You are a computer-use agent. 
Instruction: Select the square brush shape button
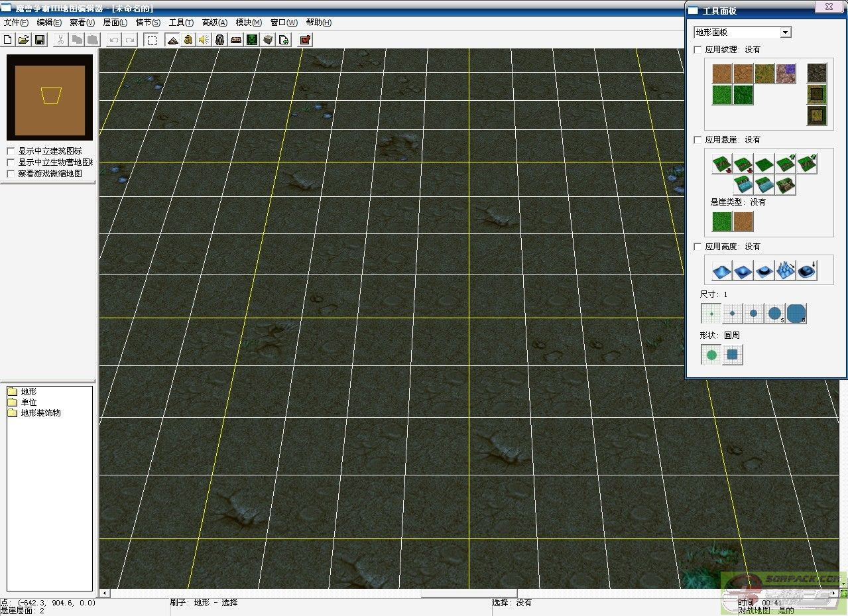click(733, 355)
